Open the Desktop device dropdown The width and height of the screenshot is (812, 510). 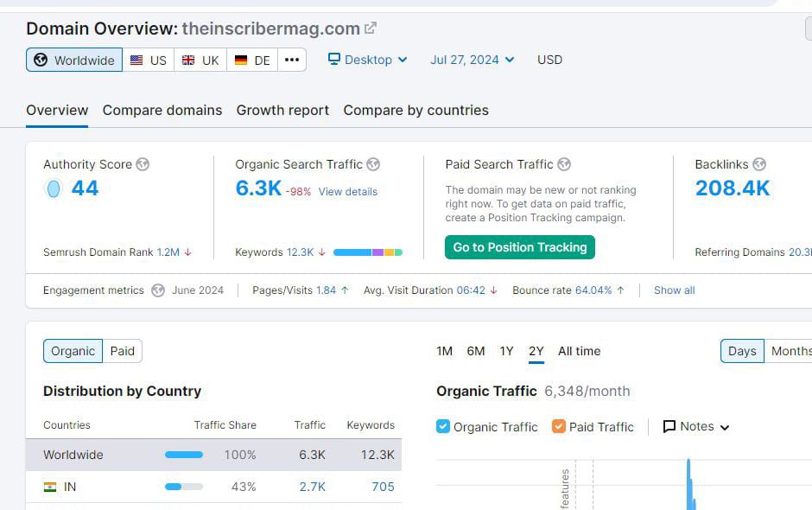click(368, 60)
